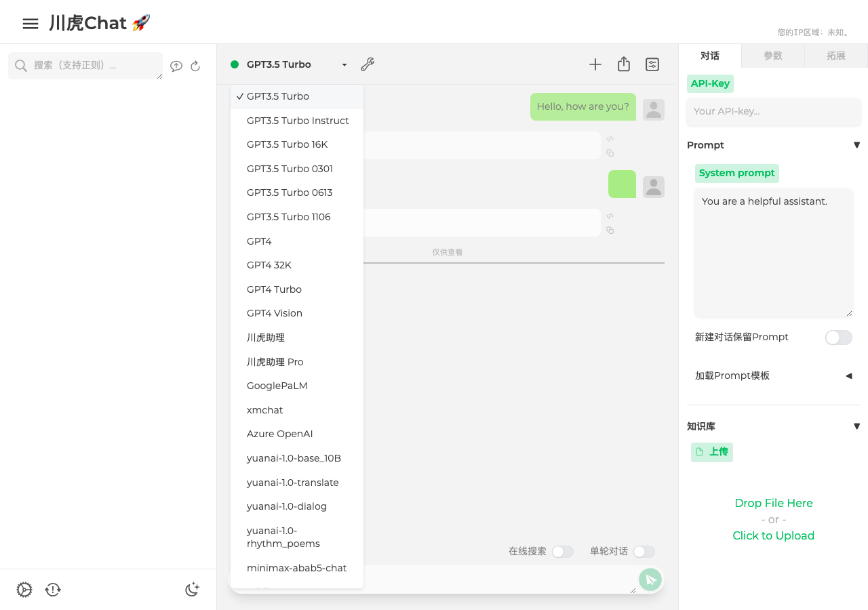Collapse the 知识库 section
This screenshot has width=868, height=610.
[x=856, y=426]
